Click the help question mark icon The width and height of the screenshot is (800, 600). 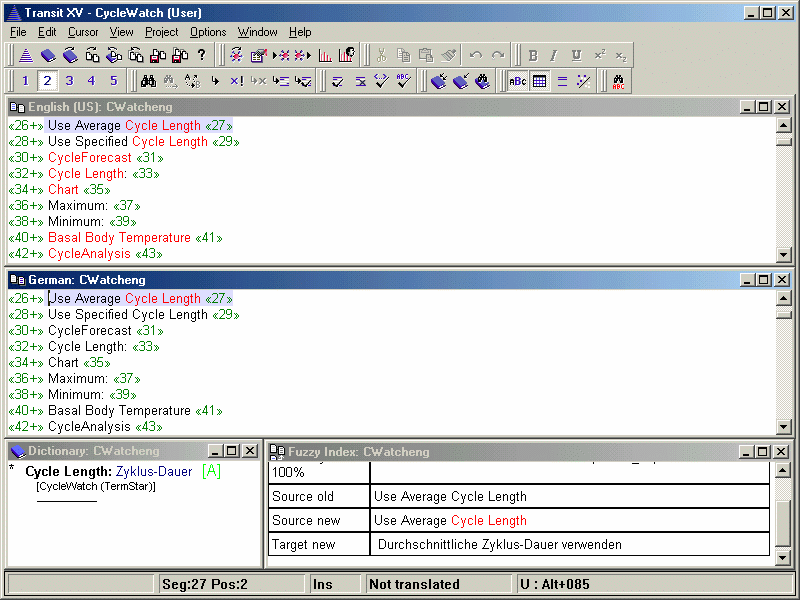coord(202,55)
